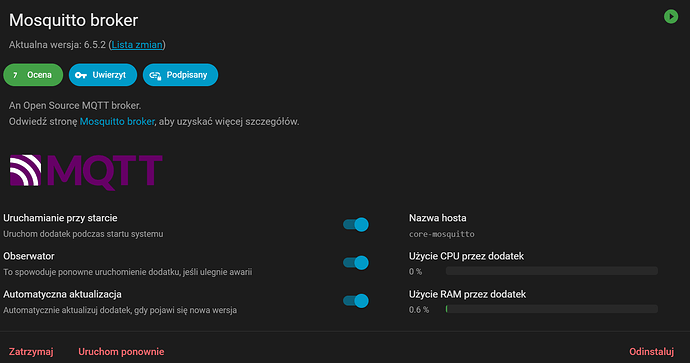Toggle Uruchamianie przy starcie switch
The height and width of the screenshot is (363, 690).
[356, 225]
